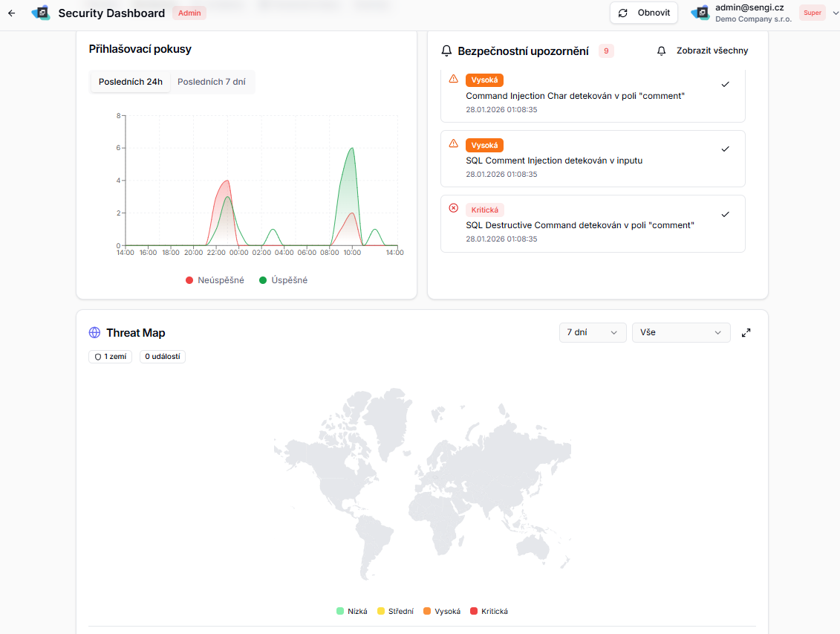
Task: Open Zobrazit všechny alerts list
Action: coord(712,51)
